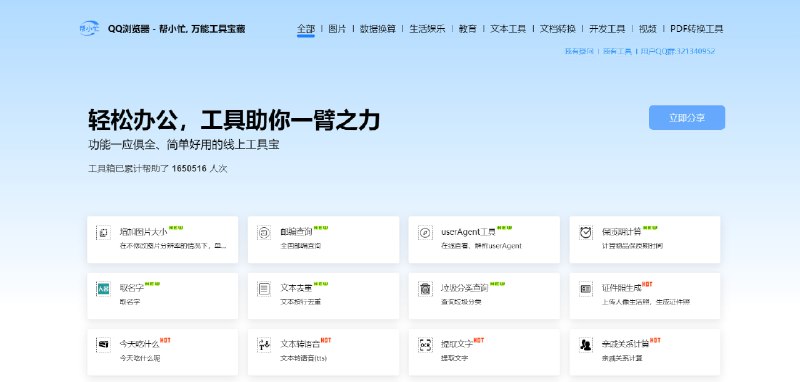The height and width of the screenshot is (382, 800).
Task: Click the usage count 1650516
Action: 189,169
